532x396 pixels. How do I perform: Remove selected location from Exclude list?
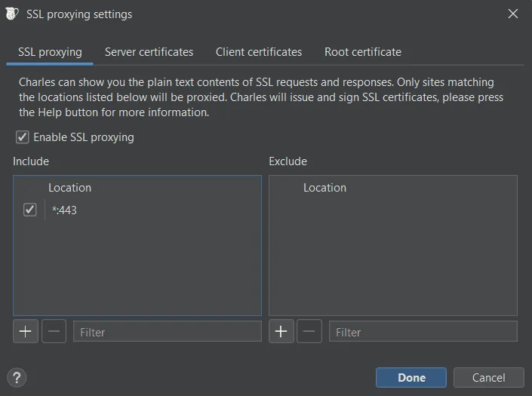coord(309,331)
